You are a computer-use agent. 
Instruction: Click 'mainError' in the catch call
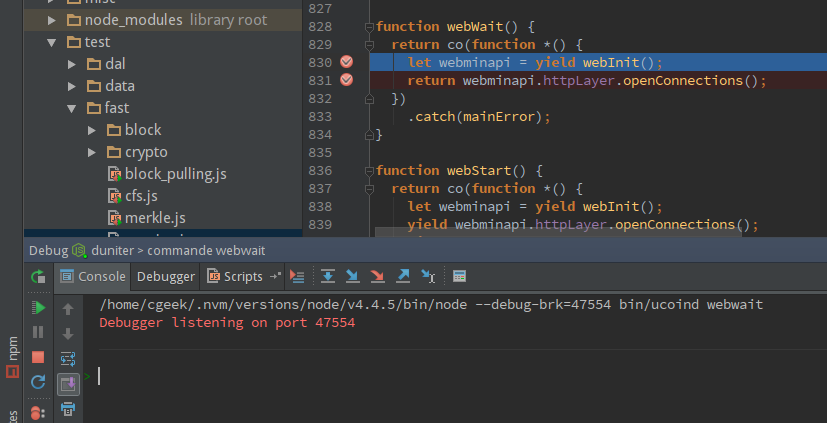click(x=499, y=117)
